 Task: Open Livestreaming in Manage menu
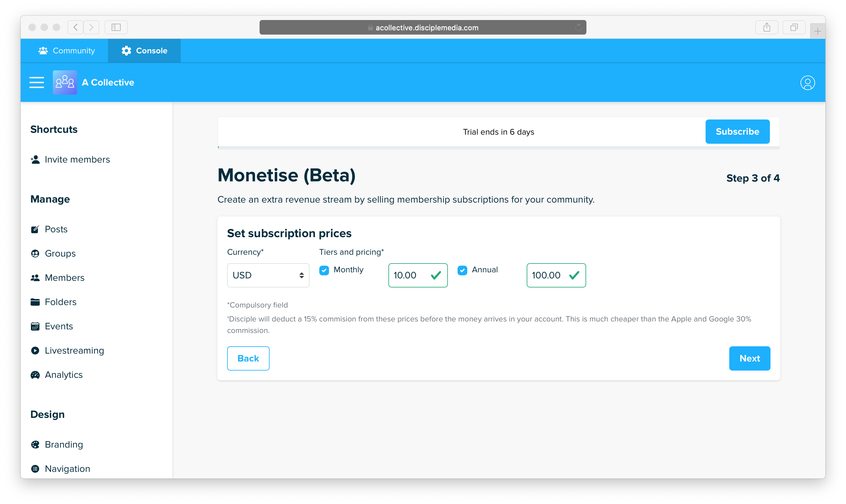(x=68, y=351)
